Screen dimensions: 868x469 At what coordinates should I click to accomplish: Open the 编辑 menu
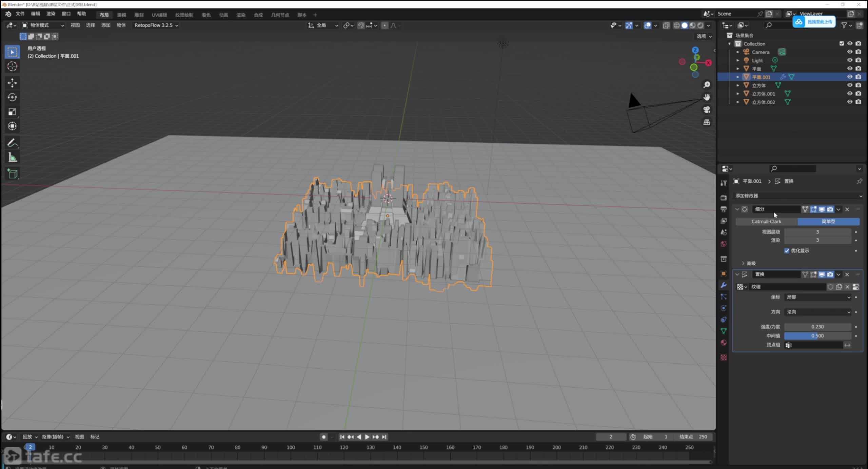pos(35,14)
